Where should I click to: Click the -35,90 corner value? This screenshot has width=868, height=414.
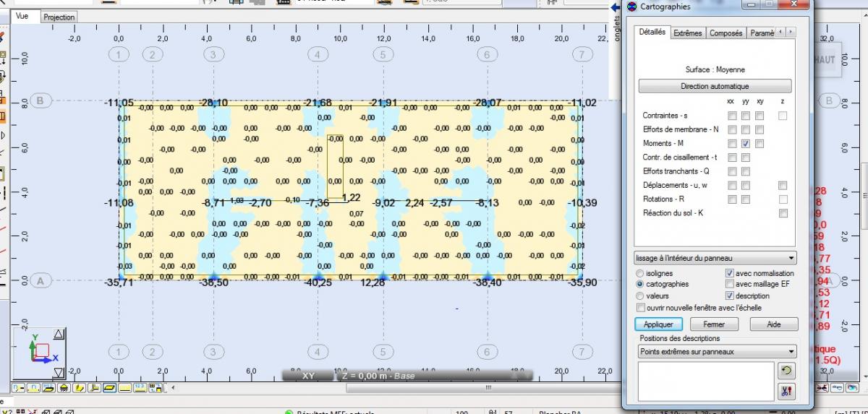582,283
